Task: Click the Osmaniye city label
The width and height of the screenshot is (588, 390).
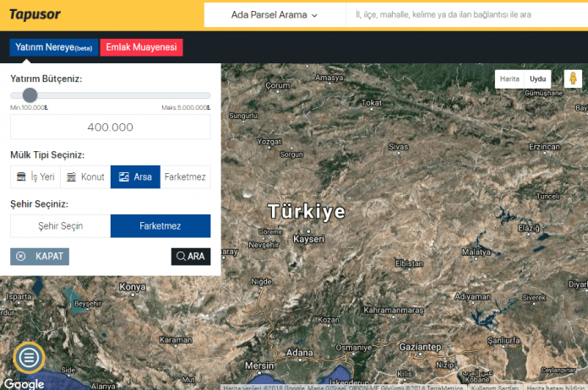Action: click(x=354, y=348)
